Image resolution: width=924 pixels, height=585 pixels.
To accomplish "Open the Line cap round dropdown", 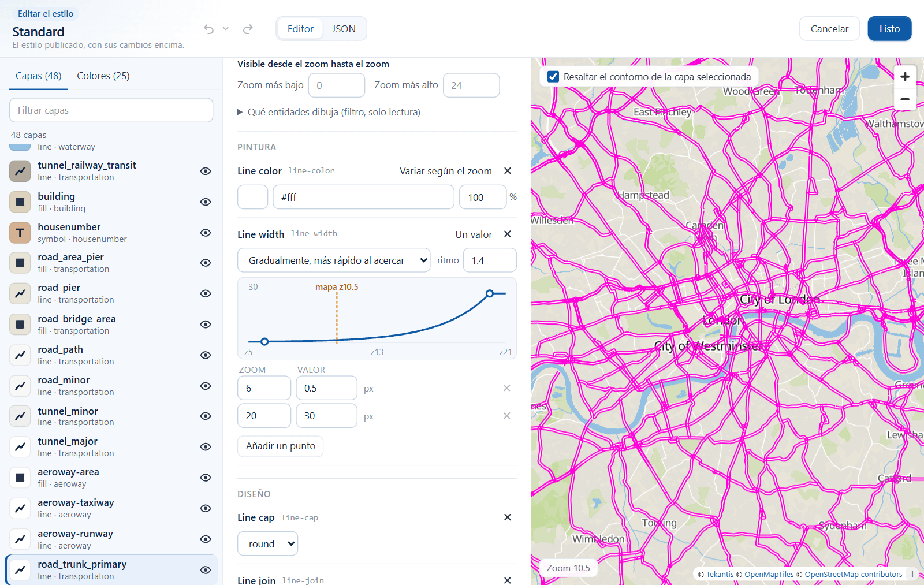I will 267,544.
